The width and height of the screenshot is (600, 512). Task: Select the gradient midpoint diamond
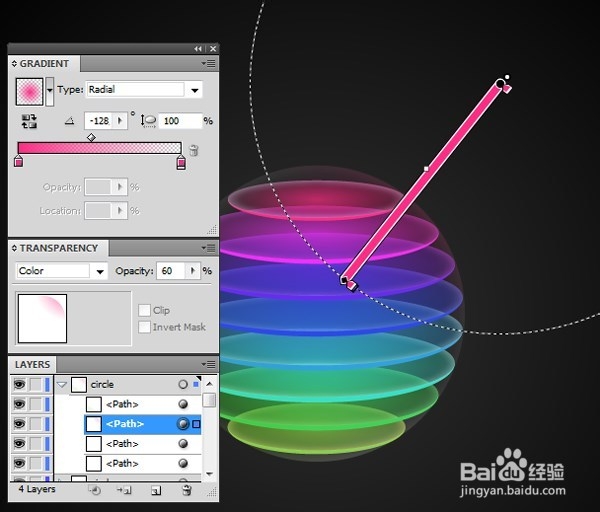coord(91,137)
